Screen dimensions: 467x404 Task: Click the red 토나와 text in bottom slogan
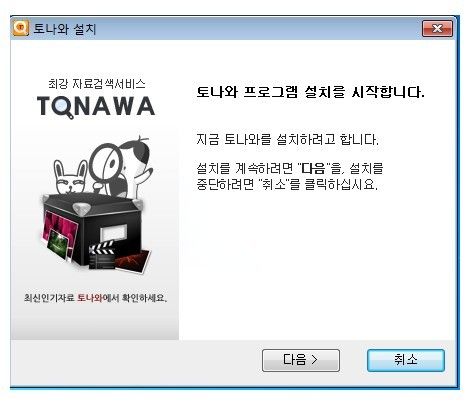90,298
